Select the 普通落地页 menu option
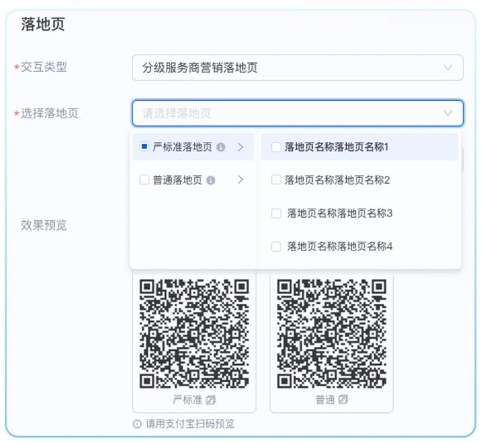Viewport: 483px width, 443px height. [193, 180]
